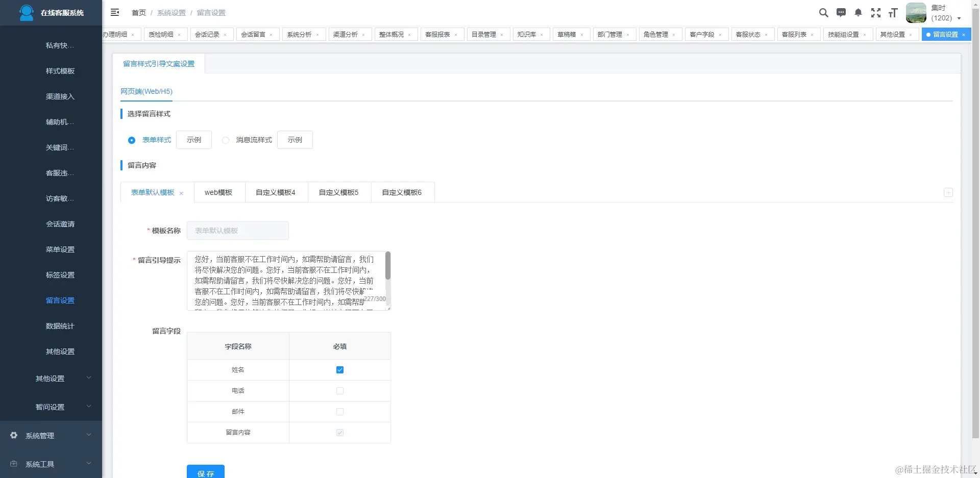Close the 客服报表 page tab
The height and width of the screenshot is (478, 980).
(456, 35)
